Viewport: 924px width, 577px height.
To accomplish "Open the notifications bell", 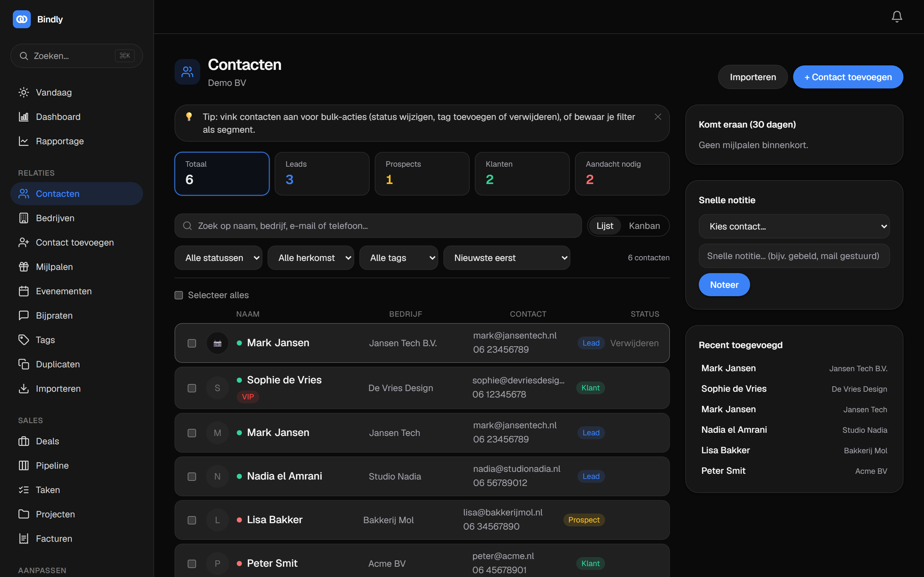I will (896, 16).
